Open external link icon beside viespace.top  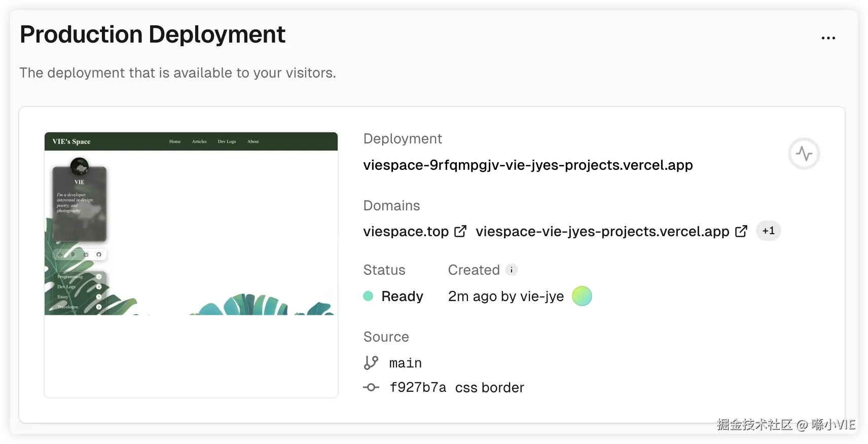[460, 231]
